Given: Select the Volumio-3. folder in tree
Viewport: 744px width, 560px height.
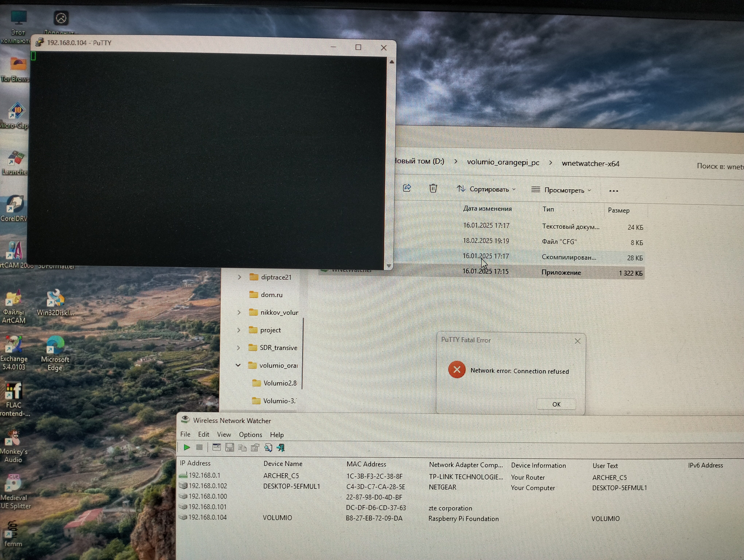Looking at the screenshot, I should [x=274, y=401].
